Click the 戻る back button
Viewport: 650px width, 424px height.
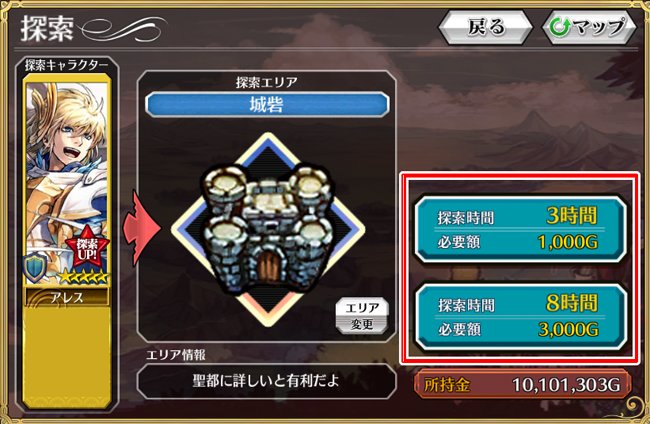click(x=485, y=27)
